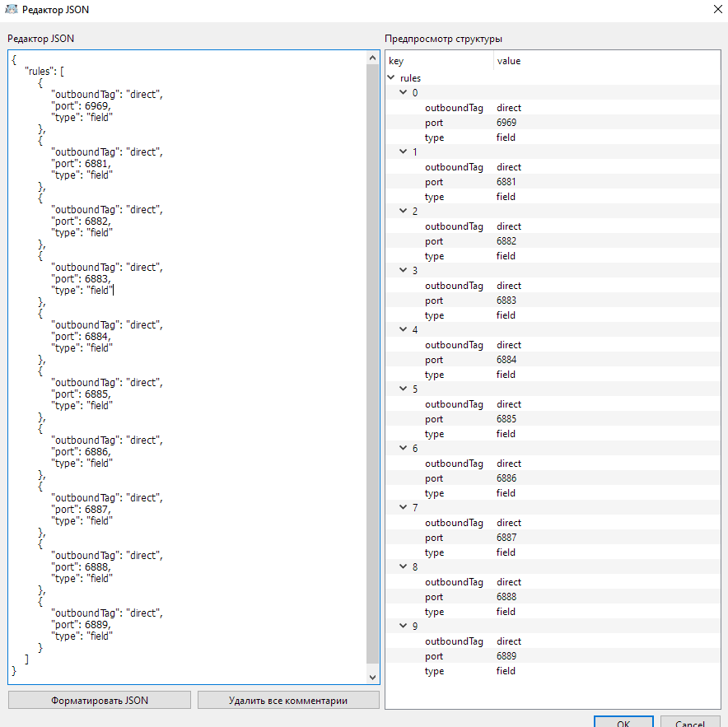
Task: Cancel the JSON editor dialog
Action: [x=690, y=721]
